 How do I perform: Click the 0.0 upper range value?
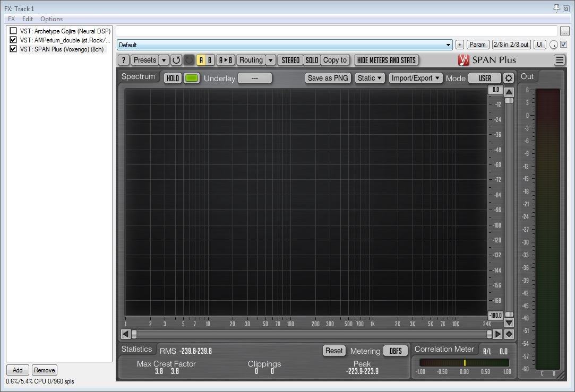pyautogui.click(x=495, y=90)
